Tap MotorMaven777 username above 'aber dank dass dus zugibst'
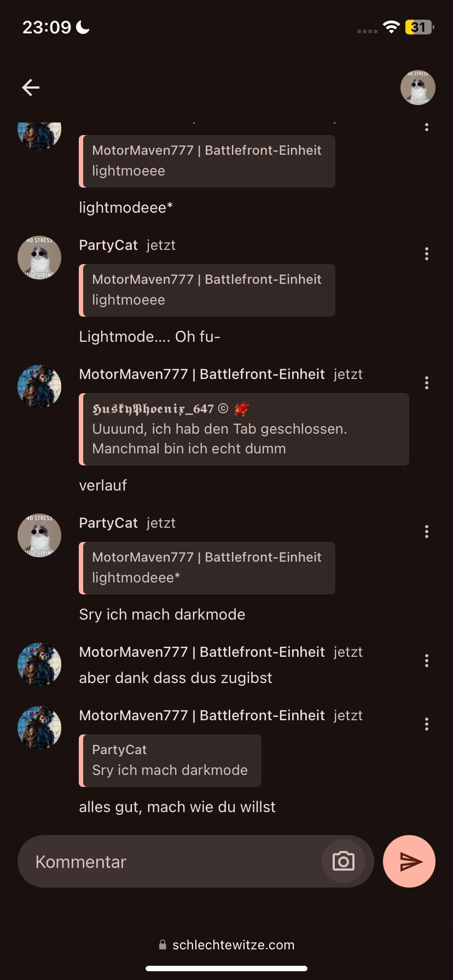The height and width of the screenshot is (980, 453). tap(202, 652)
